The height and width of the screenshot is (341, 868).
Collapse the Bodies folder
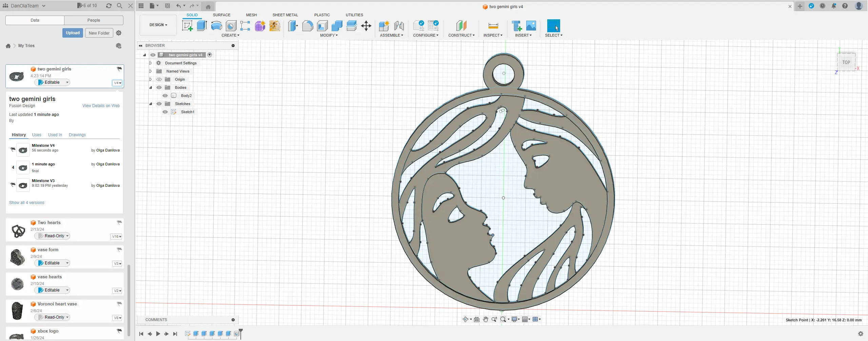point(151,87)
